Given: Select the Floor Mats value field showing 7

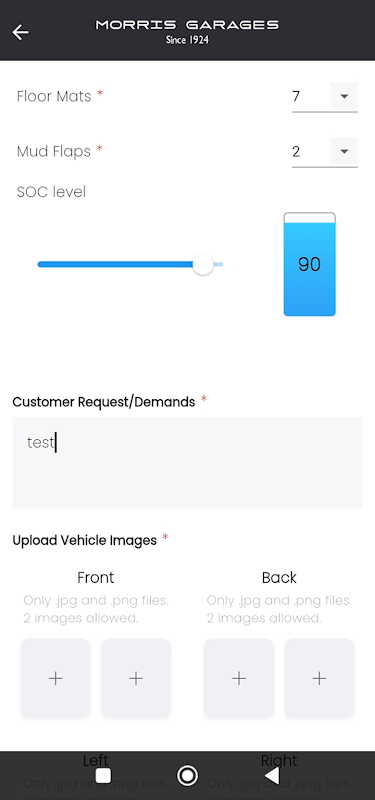Looking at the screenshot, I should (311, 96).
